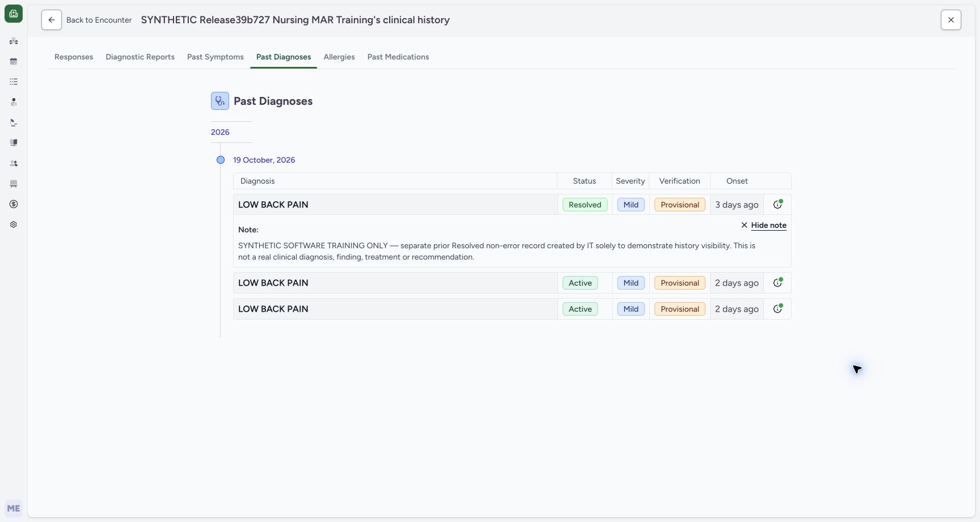The image size is (980, 522).
Task: Click the Status column header
Action: click(x=584, y=181)
